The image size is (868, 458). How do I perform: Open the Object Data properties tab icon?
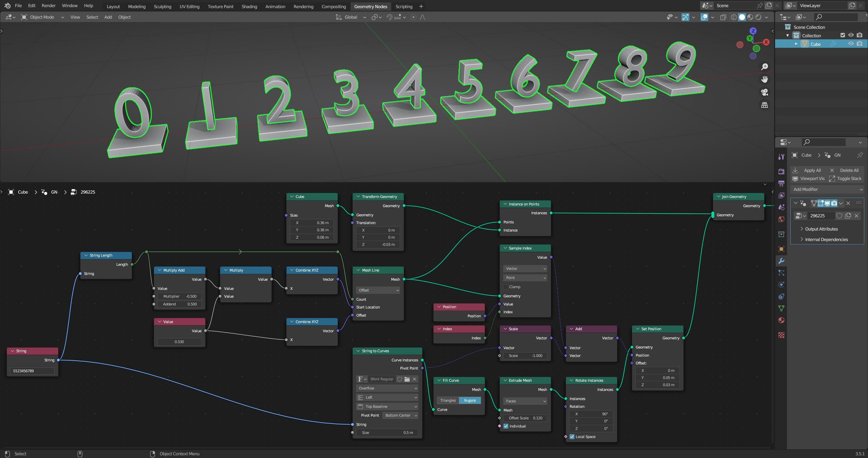pos(781,308)
